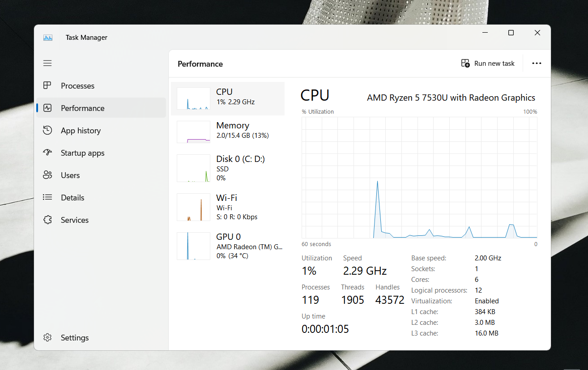588x370 pixels.
Task: Open the Users icon in sidebar
Action: pyautogui.click(x=47, y=175)
